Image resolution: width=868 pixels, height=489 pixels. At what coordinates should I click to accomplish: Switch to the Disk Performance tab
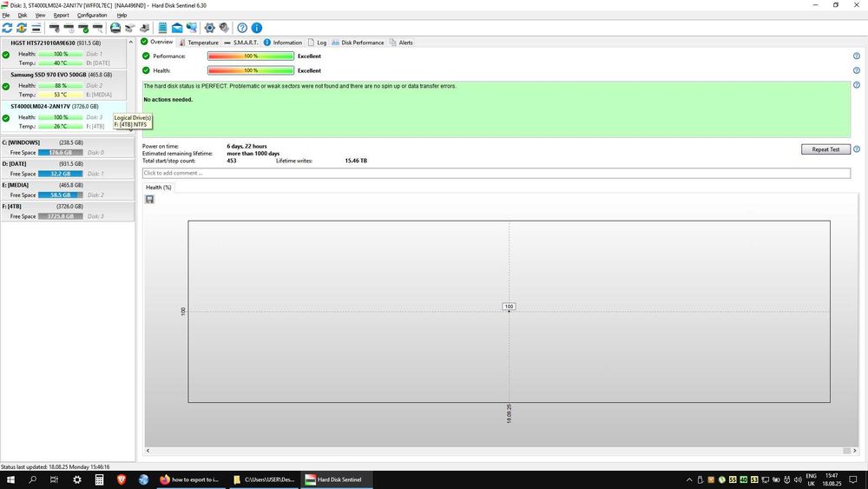[x=358, y=43]
